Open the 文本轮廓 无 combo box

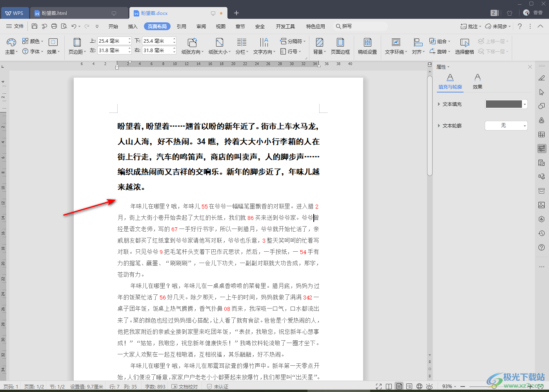[506, 125]
